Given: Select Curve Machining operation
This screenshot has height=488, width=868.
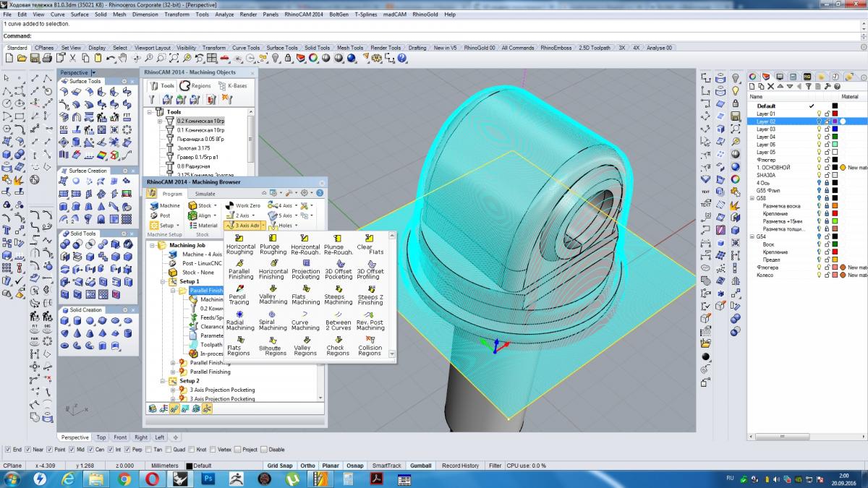Looking at the screenshot, I should (305, 321).
